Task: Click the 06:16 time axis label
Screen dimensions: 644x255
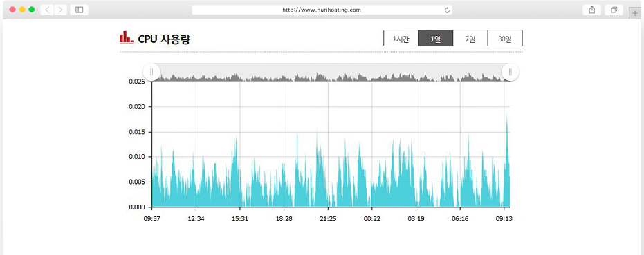Action: coord(459,219)
